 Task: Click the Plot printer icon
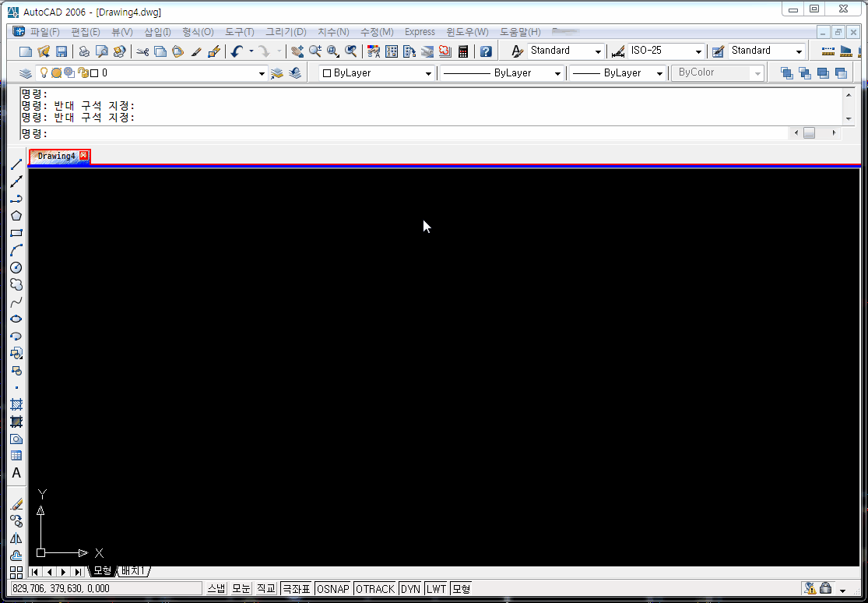point(84,51)
